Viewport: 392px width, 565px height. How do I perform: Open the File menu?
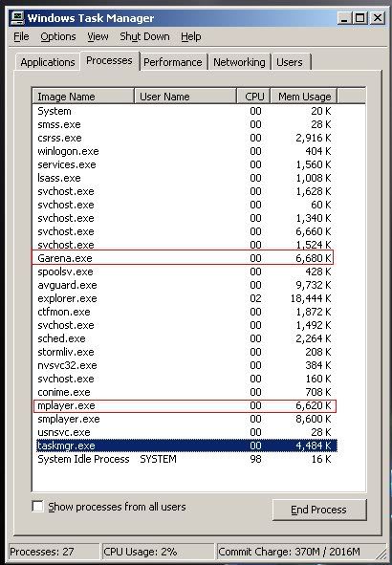(x=21, y=36)
